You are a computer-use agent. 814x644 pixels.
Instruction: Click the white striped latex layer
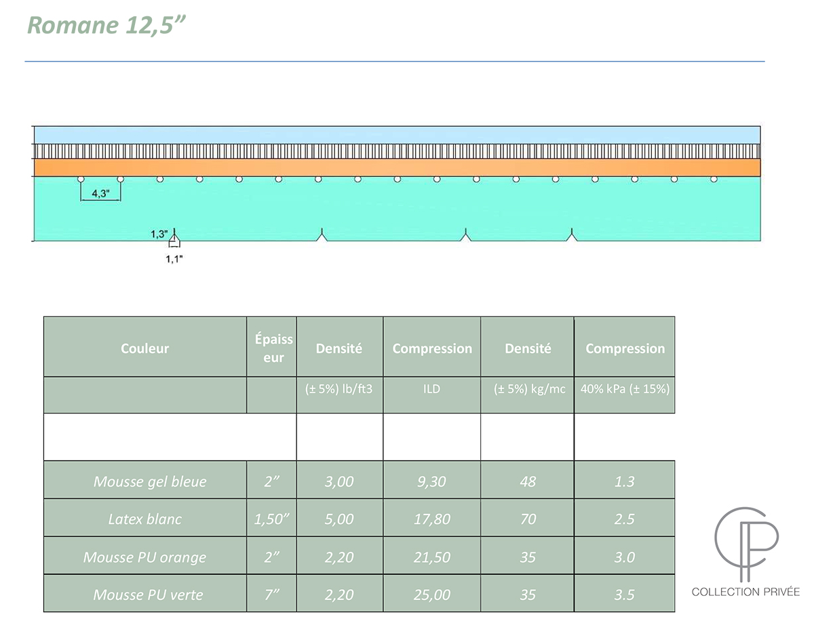point(397,151)
